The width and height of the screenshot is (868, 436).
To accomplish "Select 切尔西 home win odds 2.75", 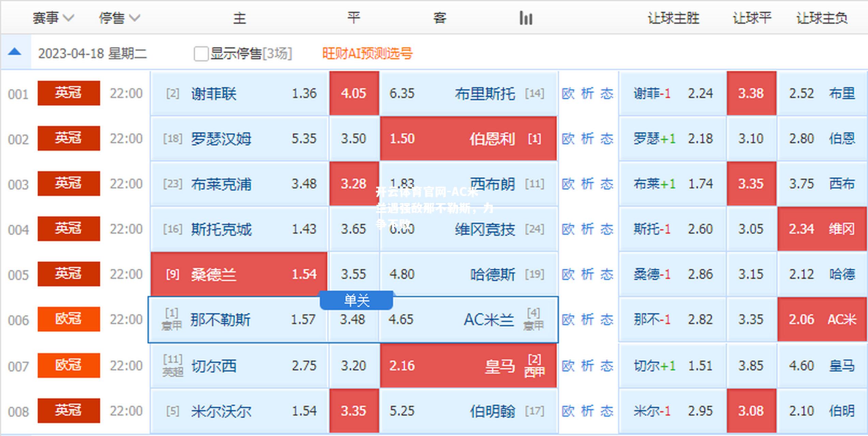I will coord(239,365).
